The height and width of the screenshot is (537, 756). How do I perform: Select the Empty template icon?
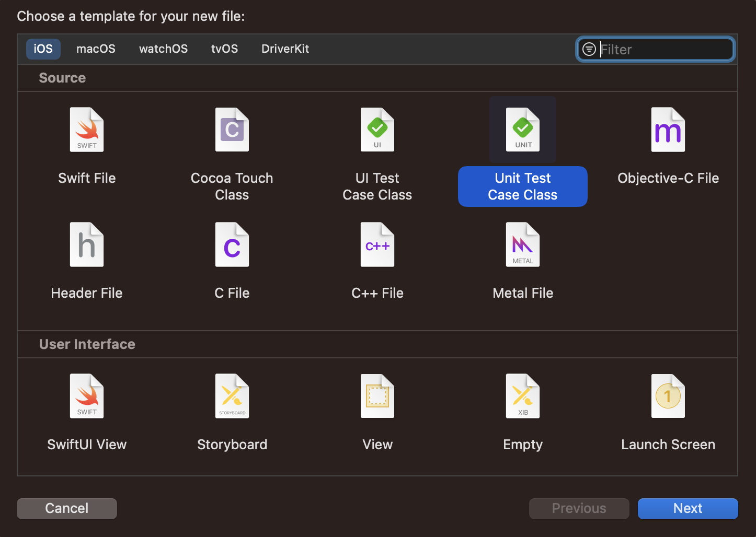[x=522, y=396]
